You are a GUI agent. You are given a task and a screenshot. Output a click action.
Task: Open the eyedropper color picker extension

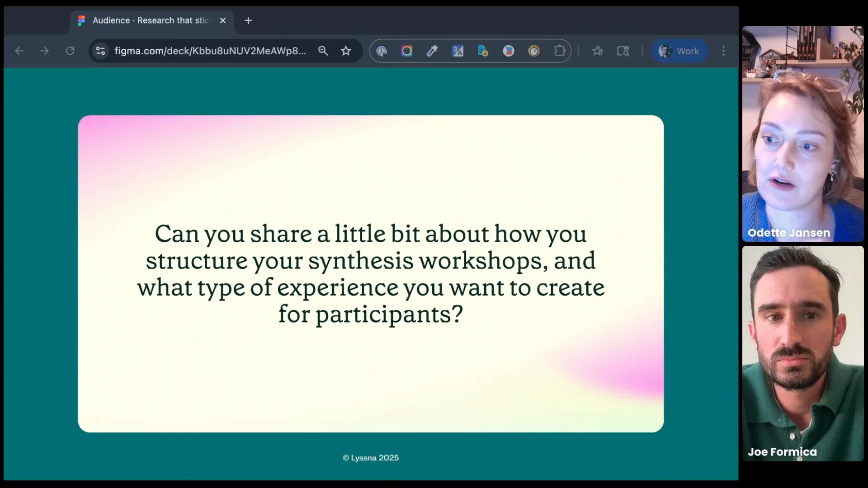pyautogui.click(x=432, y=51)
